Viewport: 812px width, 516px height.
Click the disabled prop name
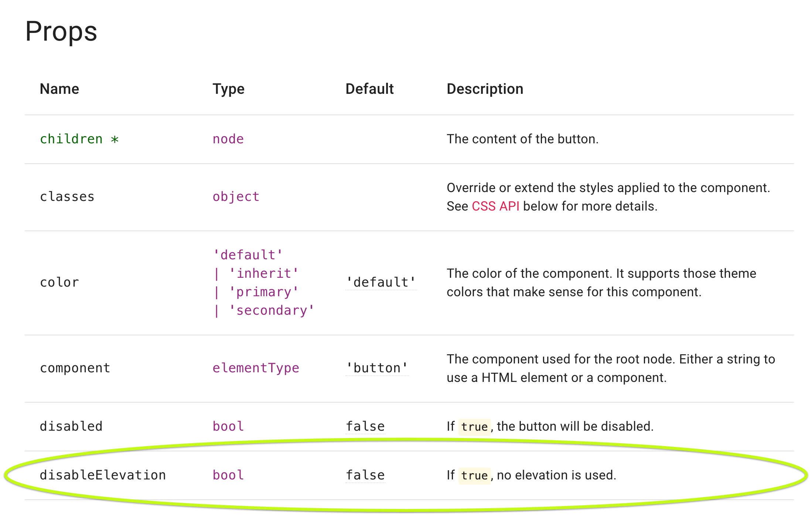(71, 426)
